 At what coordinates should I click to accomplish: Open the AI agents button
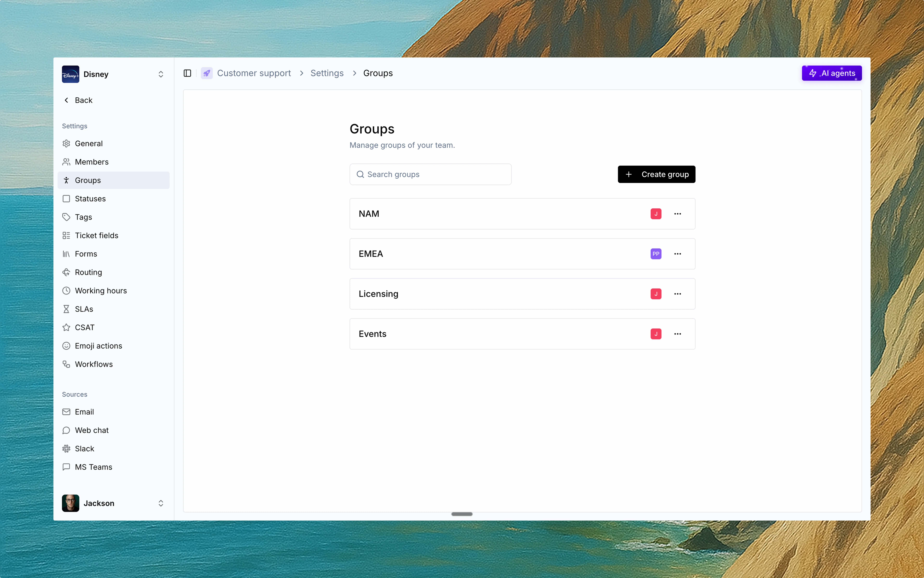[832, 73]
